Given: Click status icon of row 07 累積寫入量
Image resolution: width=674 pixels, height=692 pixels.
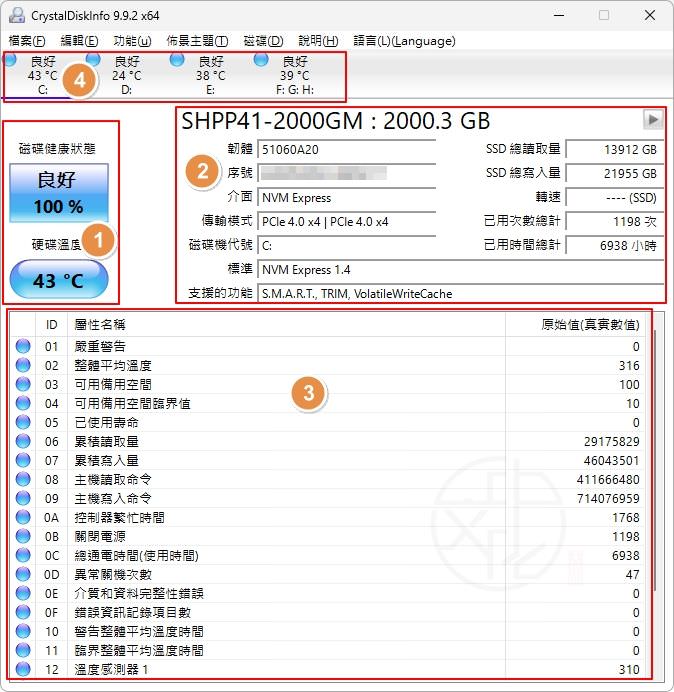Looking at the screenshot, I should [23, 460].
